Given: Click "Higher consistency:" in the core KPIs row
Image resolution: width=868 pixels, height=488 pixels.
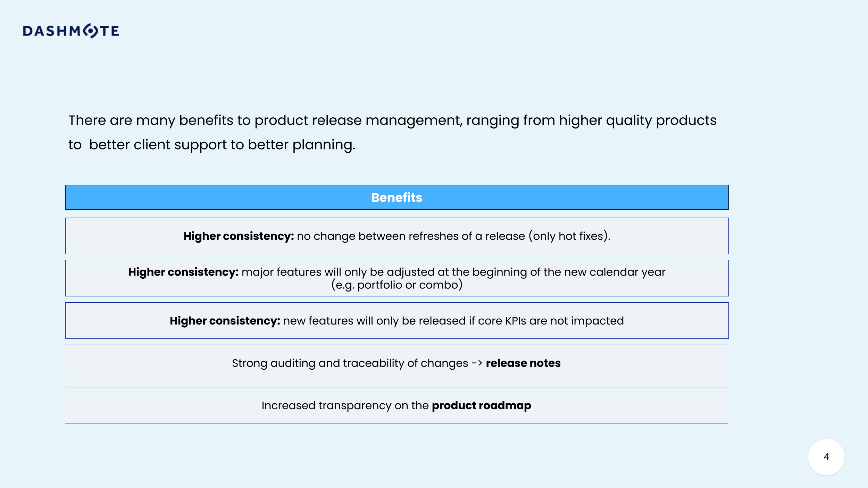Looking at the screenshot, I should click(x=225, y=321).
